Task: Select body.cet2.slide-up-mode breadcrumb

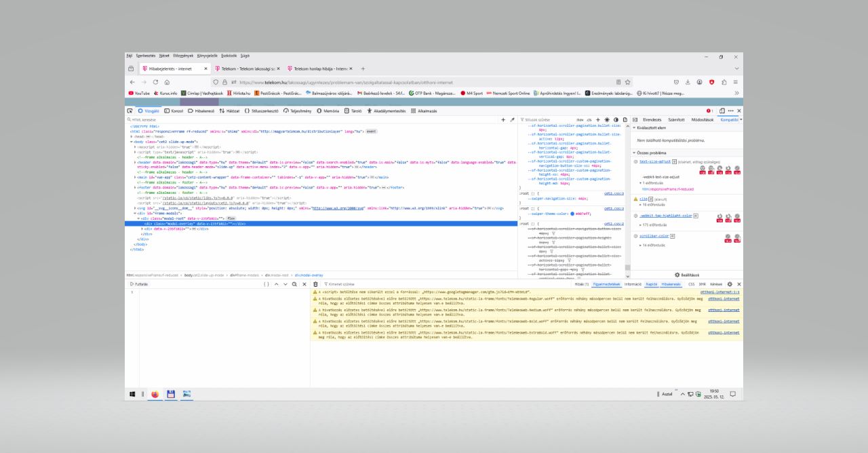Action: click(x=205, y=275)
